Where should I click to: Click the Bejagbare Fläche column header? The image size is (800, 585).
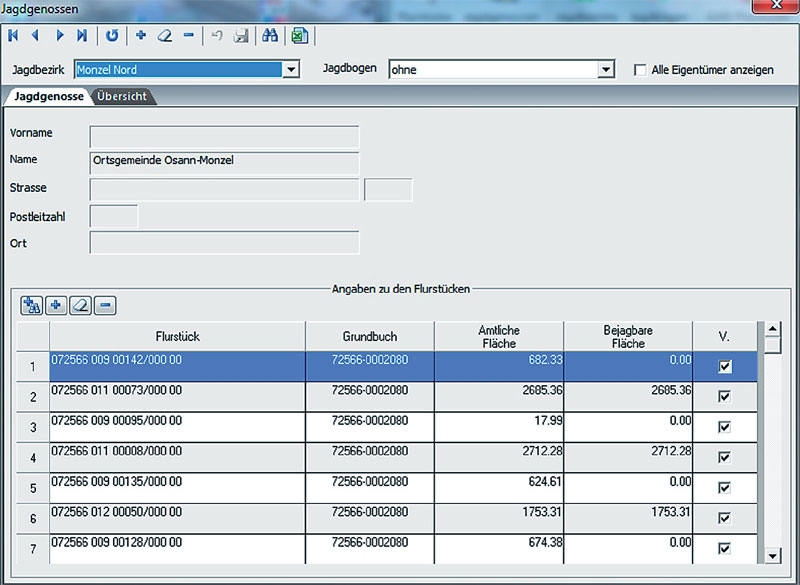pos(628,337)
